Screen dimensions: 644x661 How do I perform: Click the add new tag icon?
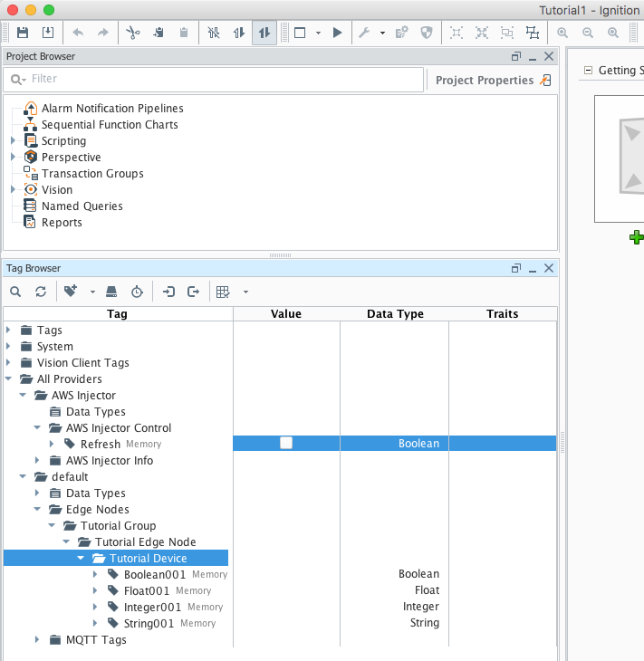tap(71, 292)
